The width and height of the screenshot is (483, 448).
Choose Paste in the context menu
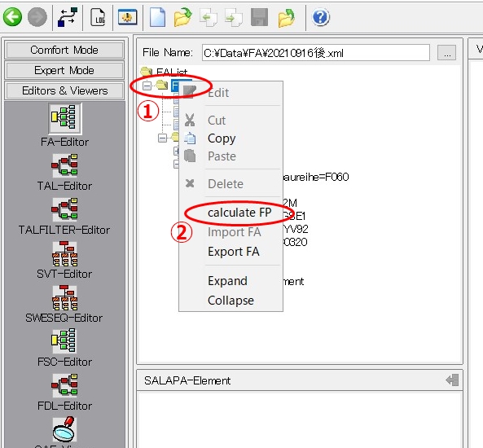tap(231, 156)
